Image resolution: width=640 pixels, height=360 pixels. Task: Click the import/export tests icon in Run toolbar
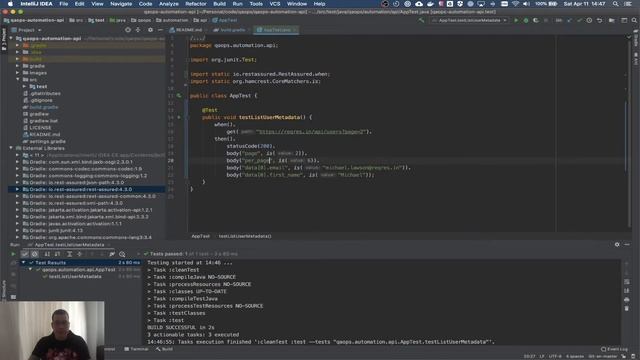click(x=112, y=254)
